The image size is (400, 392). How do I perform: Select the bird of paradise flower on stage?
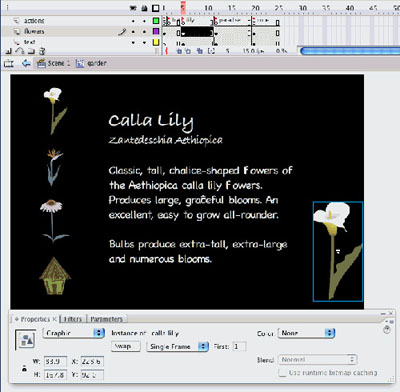tap(54, 167)
